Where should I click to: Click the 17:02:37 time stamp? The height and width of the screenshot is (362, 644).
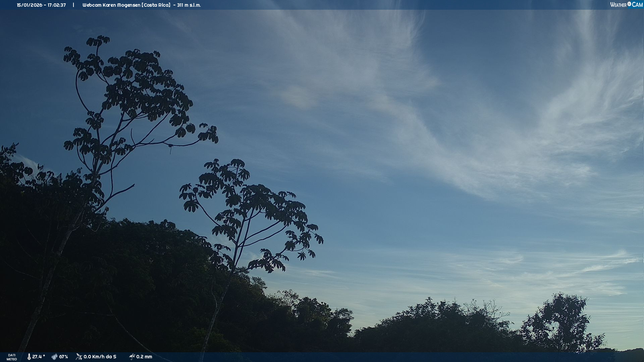point(57,5)
